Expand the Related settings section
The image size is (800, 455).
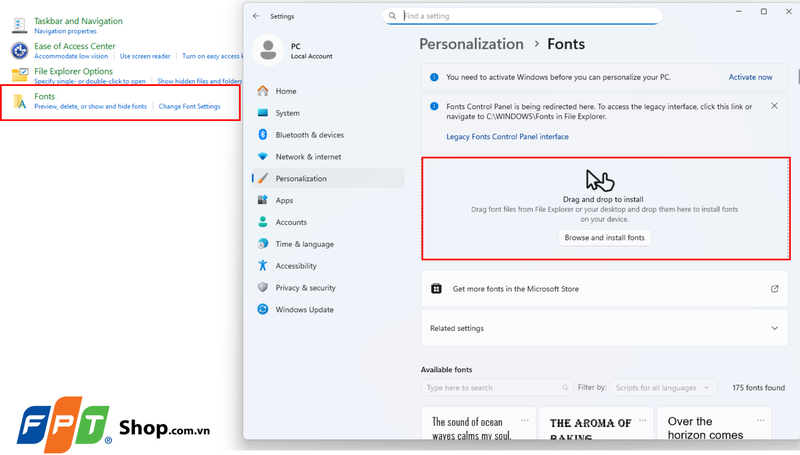coord(775,328)
